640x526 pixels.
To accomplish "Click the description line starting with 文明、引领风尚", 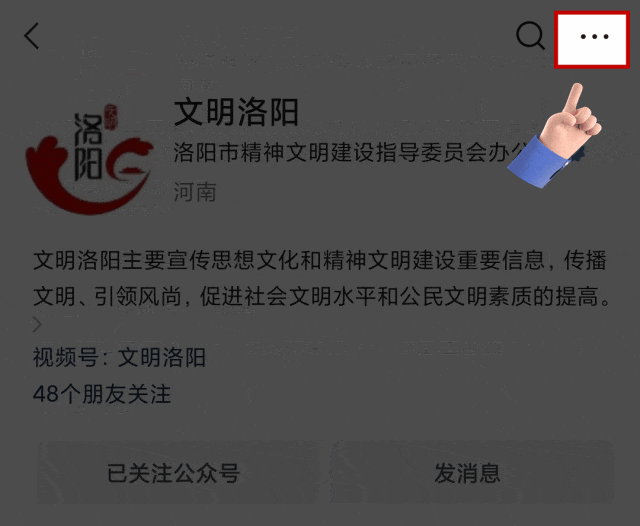I will coord(322,296).
